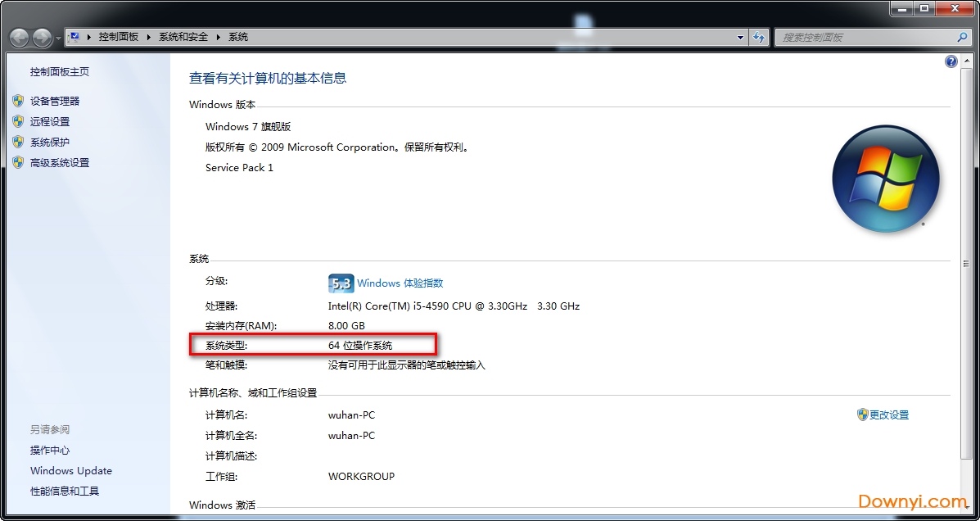Open 远程设置 from the sidebar
This screenshot has height=521, width=980.
[x=50, y=121]
